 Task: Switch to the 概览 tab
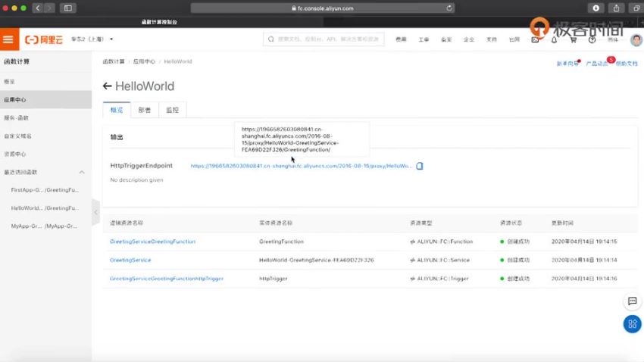click(x=117, y=110)
